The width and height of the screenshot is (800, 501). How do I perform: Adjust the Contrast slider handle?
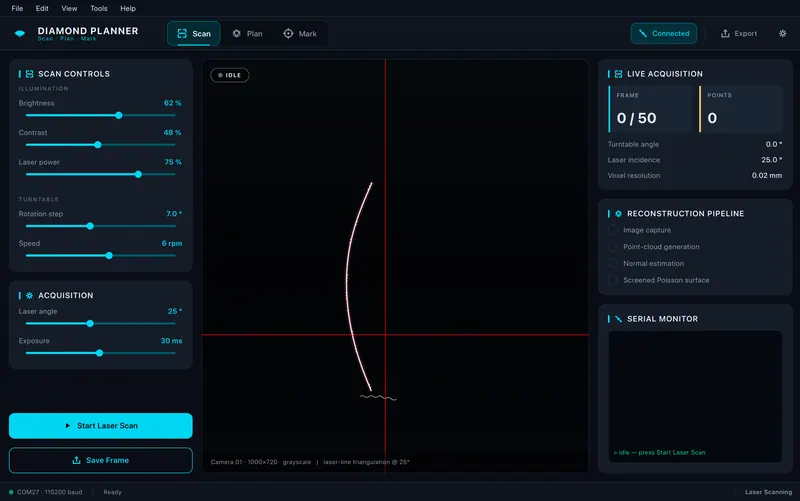click(x=97, y=145)
